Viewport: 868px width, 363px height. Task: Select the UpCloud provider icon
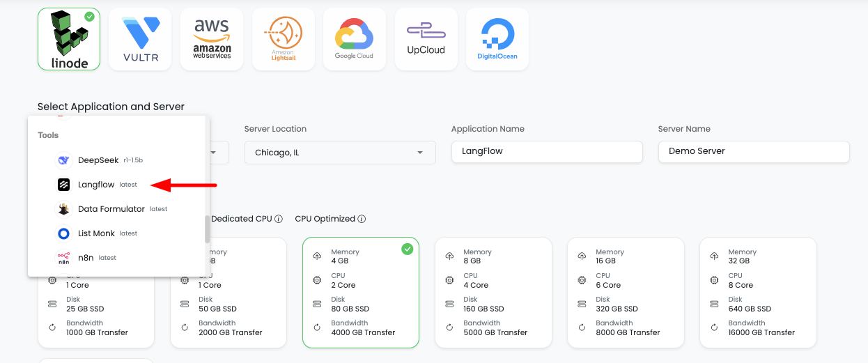(426, 40)
